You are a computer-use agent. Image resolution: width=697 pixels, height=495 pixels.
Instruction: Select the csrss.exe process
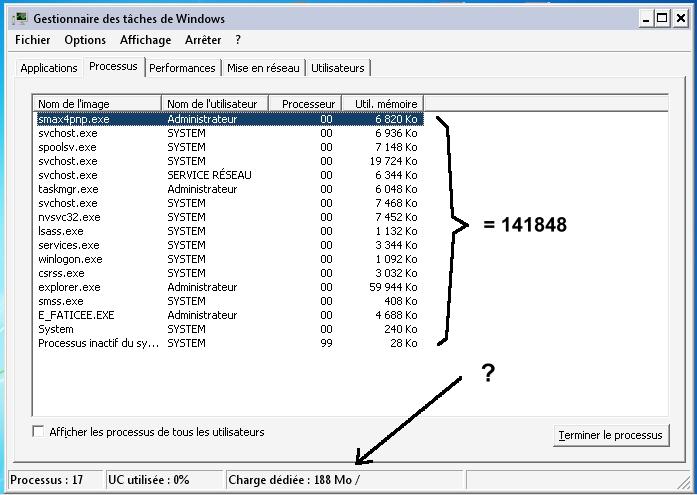[229, 273]
